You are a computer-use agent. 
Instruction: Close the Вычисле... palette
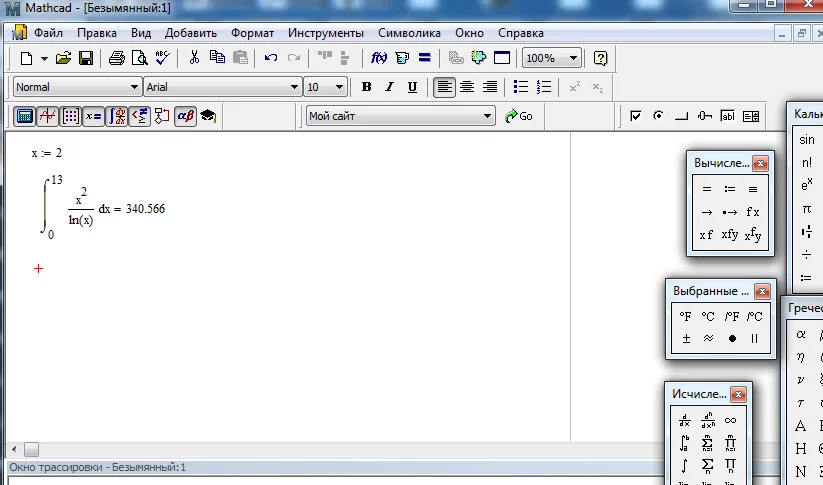click(x=760, y=163)
